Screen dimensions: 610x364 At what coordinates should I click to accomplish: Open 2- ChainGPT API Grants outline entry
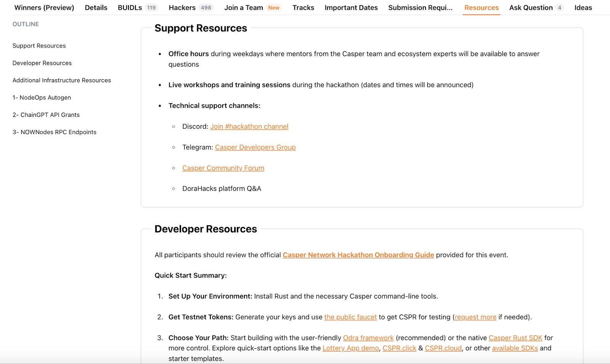46,115
